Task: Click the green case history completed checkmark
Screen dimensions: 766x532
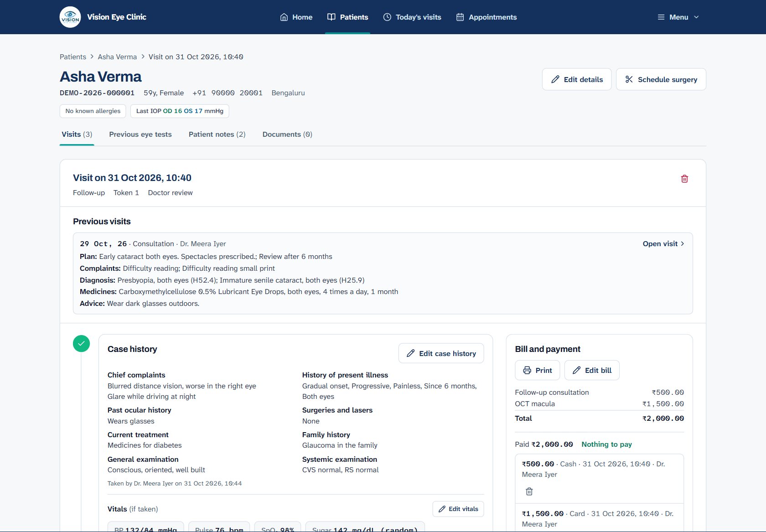Action: pyautogui.click(x=81, y=344)
